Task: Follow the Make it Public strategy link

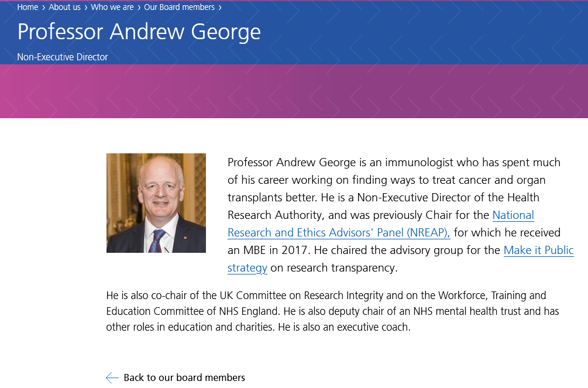Action: click(538, 250)
